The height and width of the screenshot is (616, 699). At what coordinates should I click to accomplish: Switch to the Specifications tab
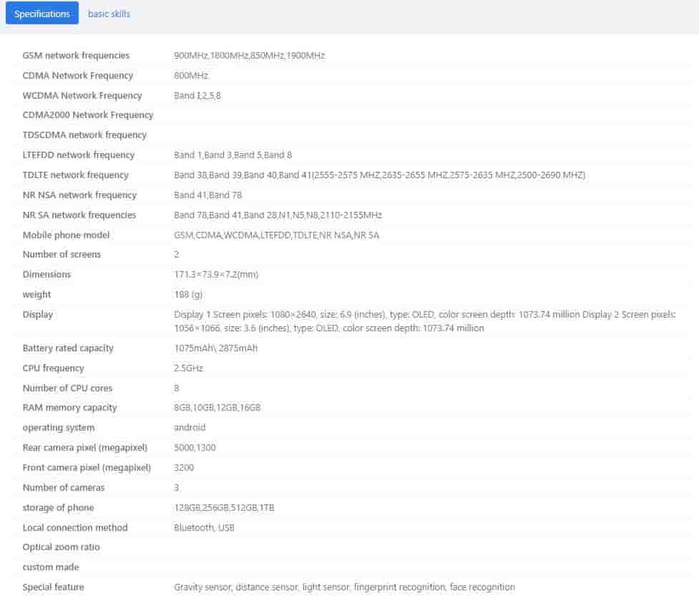pyautogui.click(x=41, y=14)
